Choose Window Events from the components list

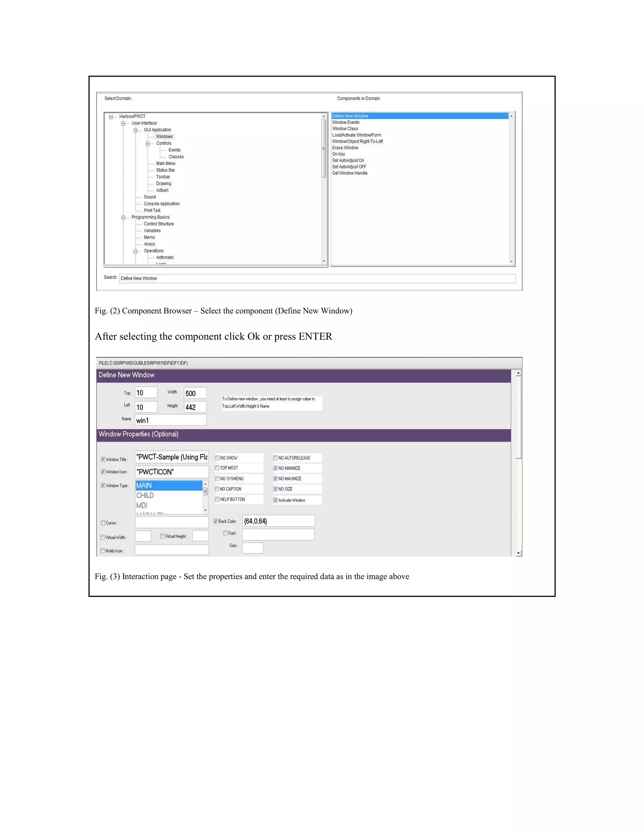[x=345, y=122]
